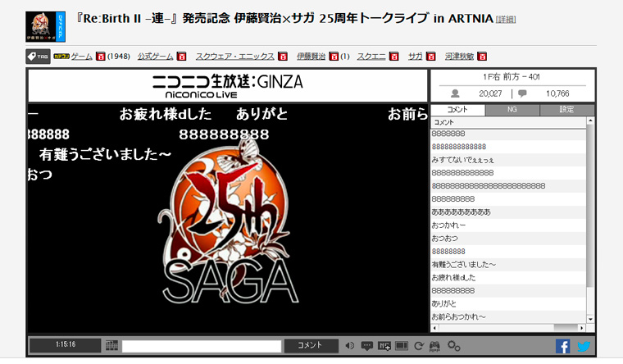Open dictionary icon beside サガ tag
This screenshot has height=364, width=623.
point(431,57)
